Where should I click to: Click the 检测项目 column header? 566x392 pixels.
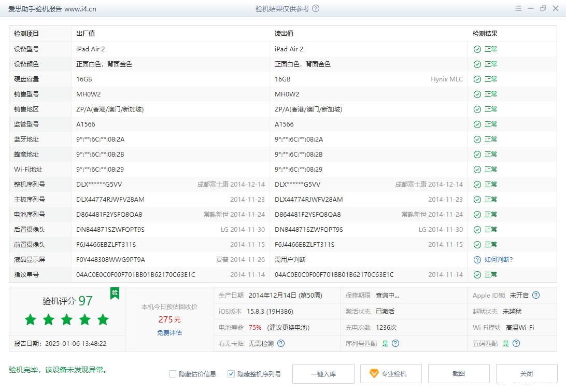(26, 34)
